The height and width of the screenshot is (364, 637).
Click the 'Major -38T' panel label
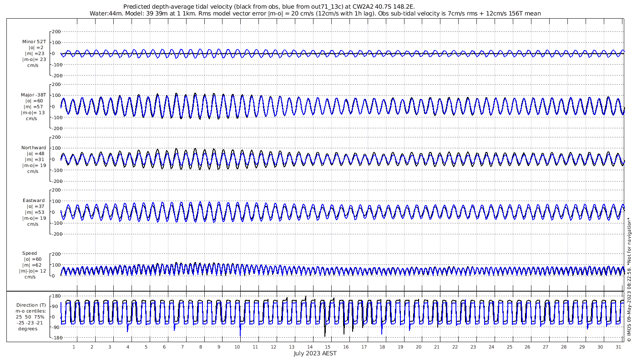[x=34, y=95]
